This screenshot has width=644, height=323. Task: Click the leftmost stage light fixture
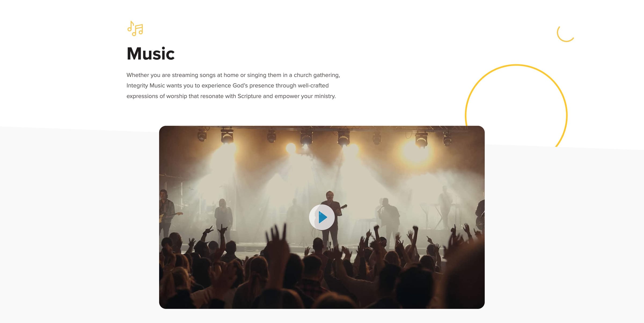[202, 135]
